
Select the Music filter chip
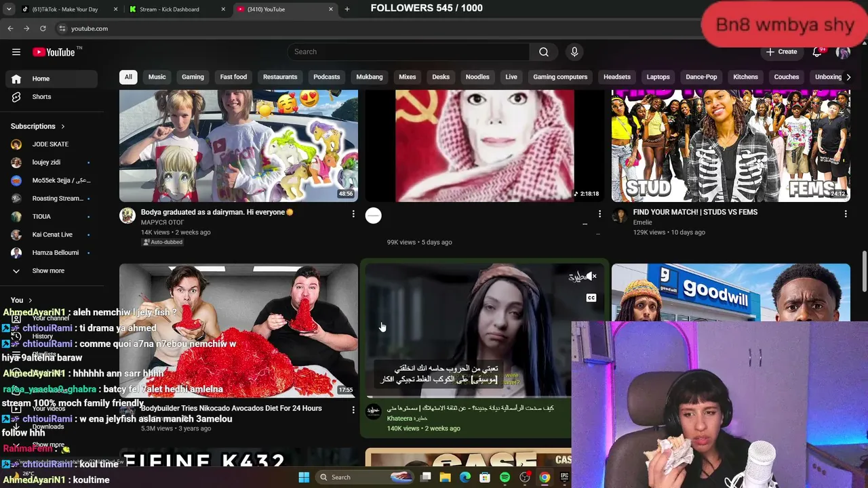(157, 77)
